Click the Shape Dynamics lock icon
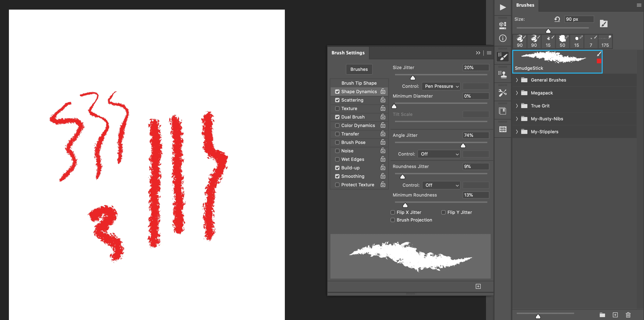Screen dimensions: 644x320 click(x=383, y=91)
